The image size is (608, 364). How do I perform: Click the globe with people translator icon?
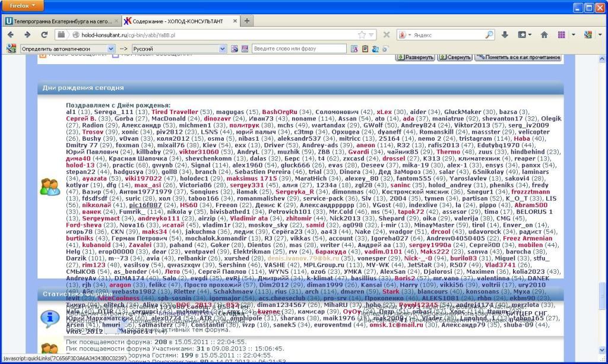375,49
